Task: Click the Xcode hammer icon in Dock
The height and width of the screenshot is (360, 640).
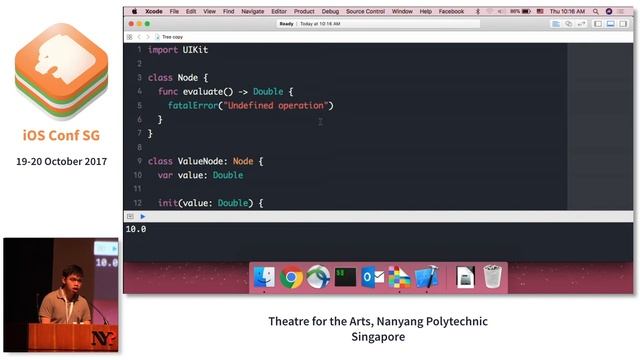Action: point(427,277)
